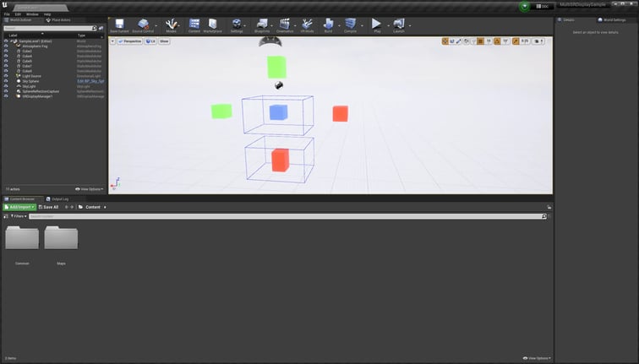Go back in Content Browser history
Viewport: 639px width, 364px height.
pos(67,207)
